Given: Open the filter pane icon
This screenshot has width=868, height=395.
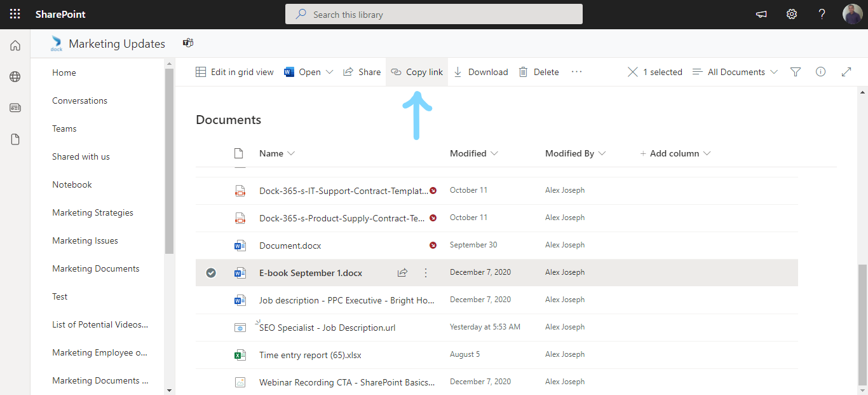Looking at the screenshot, I should (x=795, y=72).
